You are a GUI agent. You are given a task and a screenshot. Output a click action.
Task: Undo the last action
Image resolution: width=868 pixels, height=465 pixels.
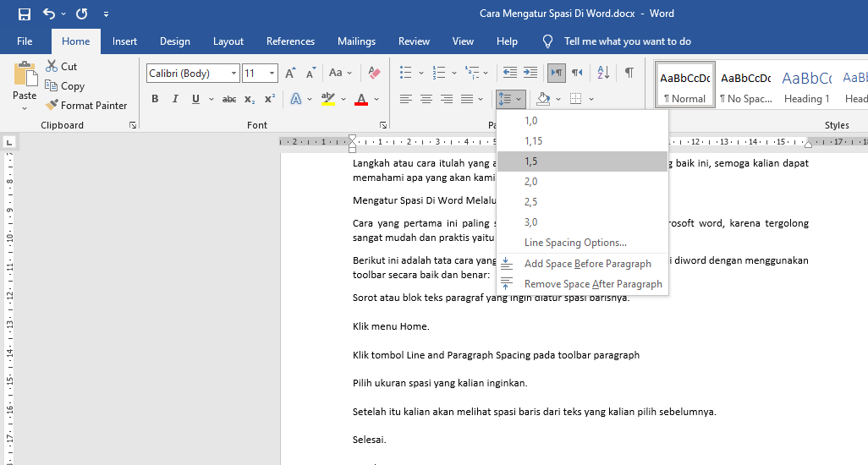click(49, 14)
